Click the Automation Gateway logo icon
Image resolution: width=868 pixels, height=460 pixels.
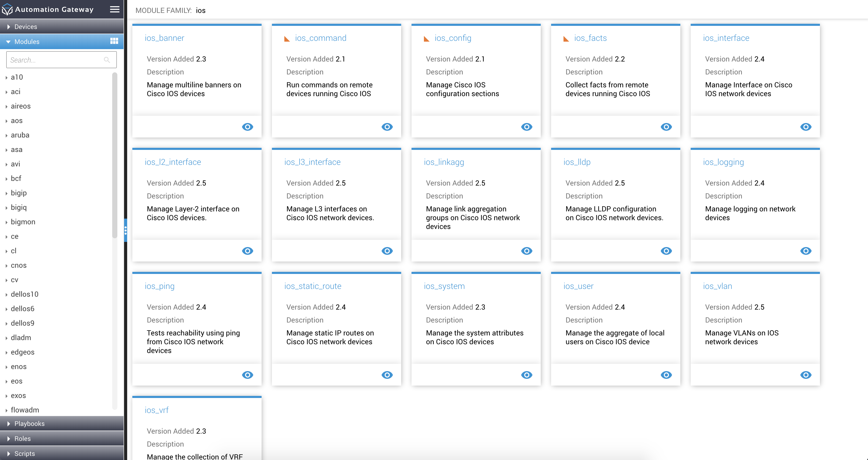(x=7, y=10)
